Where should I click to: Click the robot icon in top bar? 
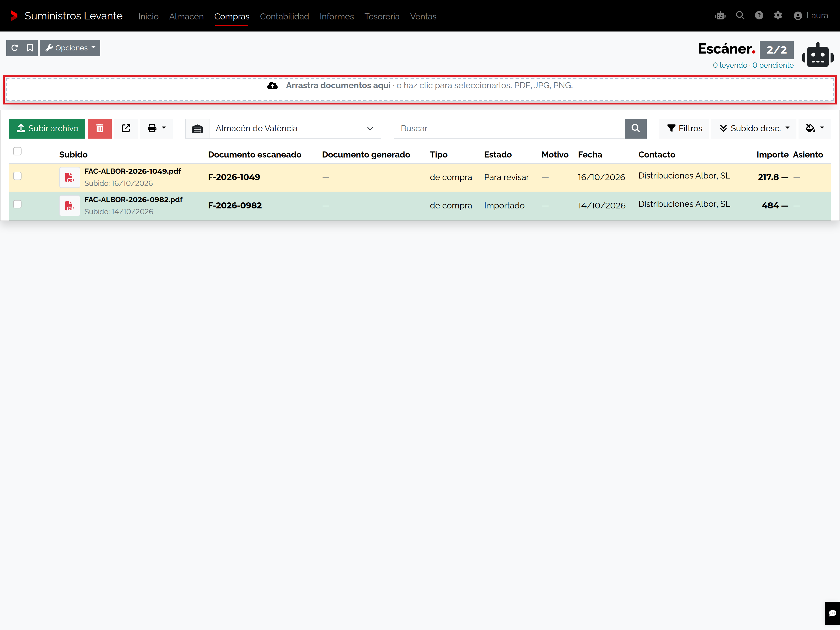(x=720, y=15)
